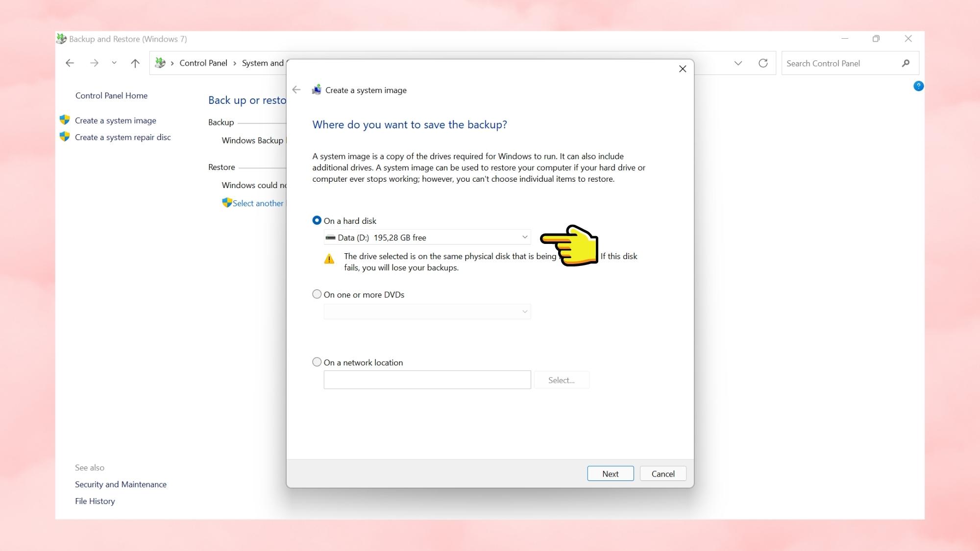Refresh the Control Panel page
Image resolution: width=980 pixels, height=551 pixels.
pyautogui.click(x=763, y=63)
